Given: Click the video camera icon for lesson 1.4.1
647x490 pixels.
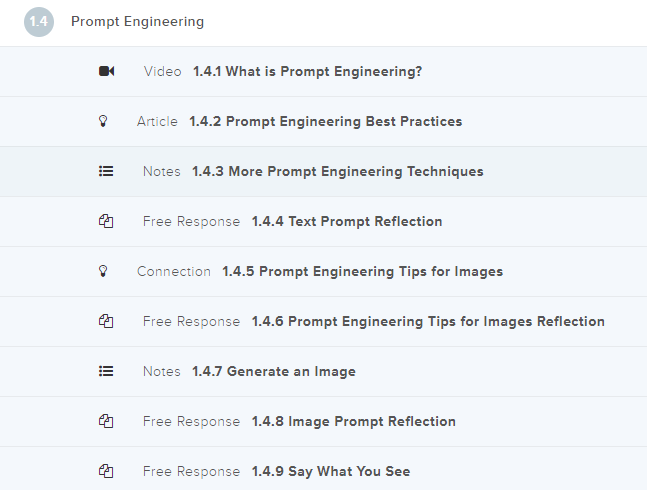Looking at the screenshot, I should pyautogui.click(x=106, y=71).
